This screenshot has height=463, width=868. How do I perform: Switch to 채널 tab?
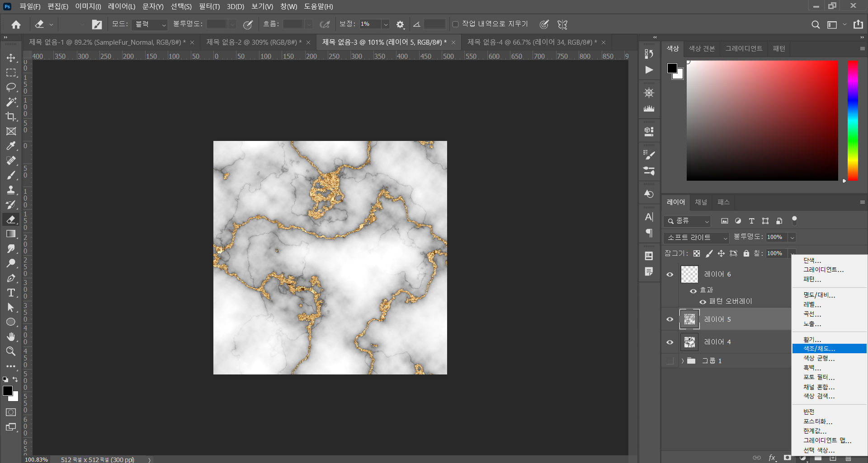(x=701, y=202)
